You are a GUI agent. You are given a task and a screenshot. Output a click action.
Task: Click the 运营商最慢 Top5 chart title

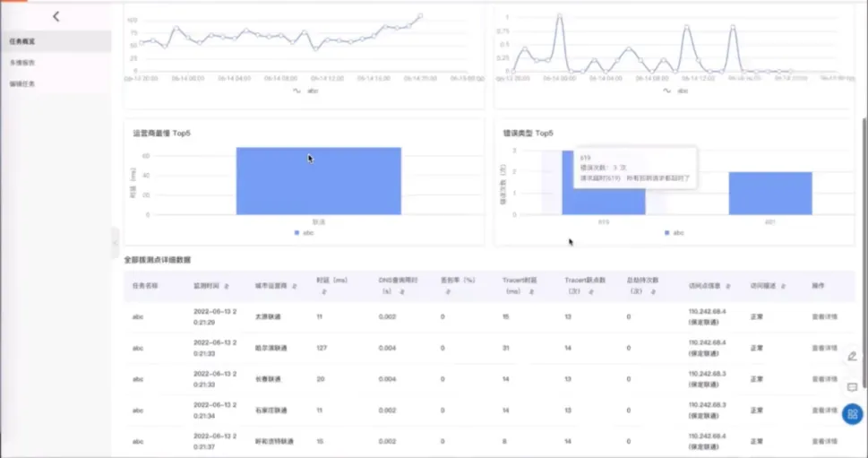click(x=161, y=134)
